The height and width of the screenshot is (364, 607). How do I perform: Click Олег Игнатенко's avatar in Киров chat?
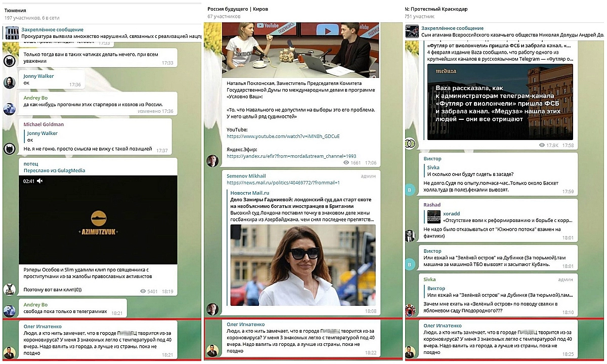click(x=212, y=350)
